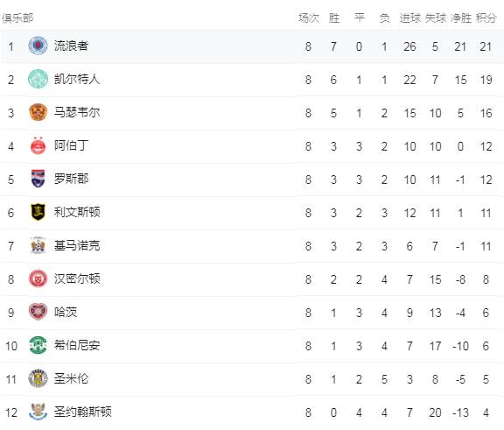Sort by the 积分 column header
The height and width of the screenshot is (430, 504).
[x=486, y=18]
